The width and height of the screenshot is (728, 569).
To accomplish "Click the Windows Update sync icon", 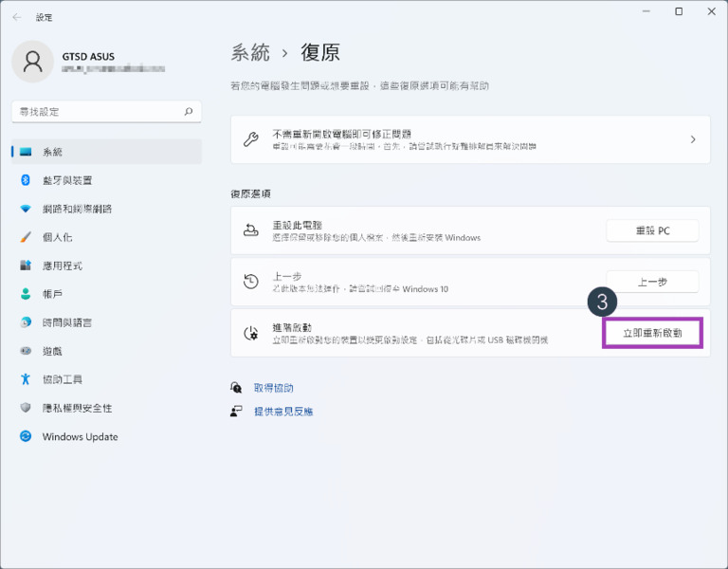I will pos(26,435).
